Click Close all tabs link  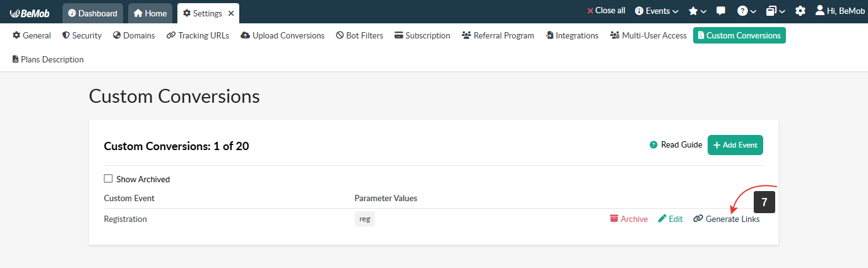point(606,11)
